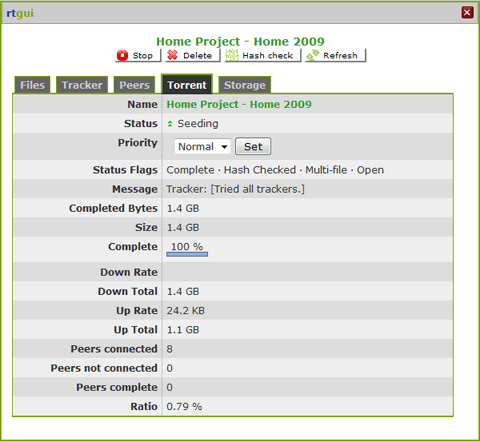480x442 pixels.
Task: Click the red X Delete icon
Action: click(172, 55)
